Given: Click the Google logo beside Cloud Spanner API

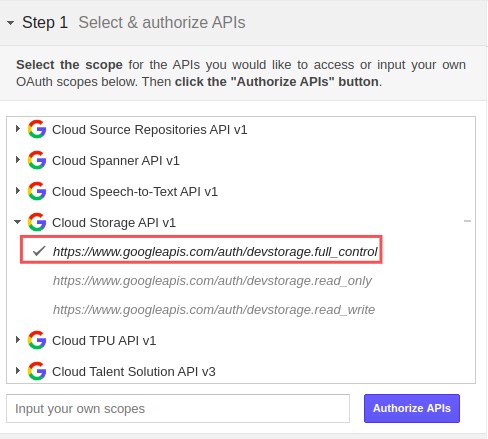Looking at the screenshot, I should [37, 160].
